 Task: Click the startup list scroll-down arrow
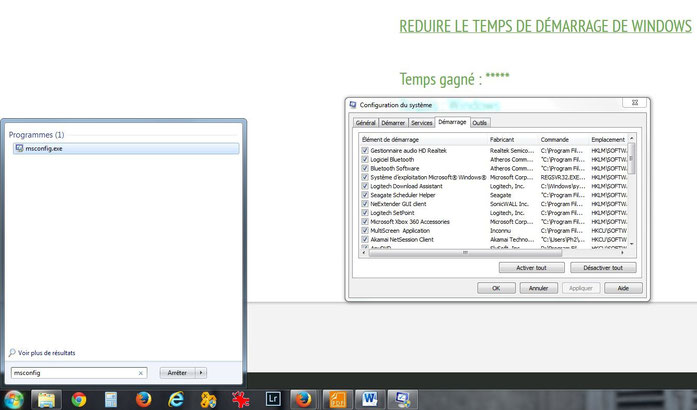[632, 245]
